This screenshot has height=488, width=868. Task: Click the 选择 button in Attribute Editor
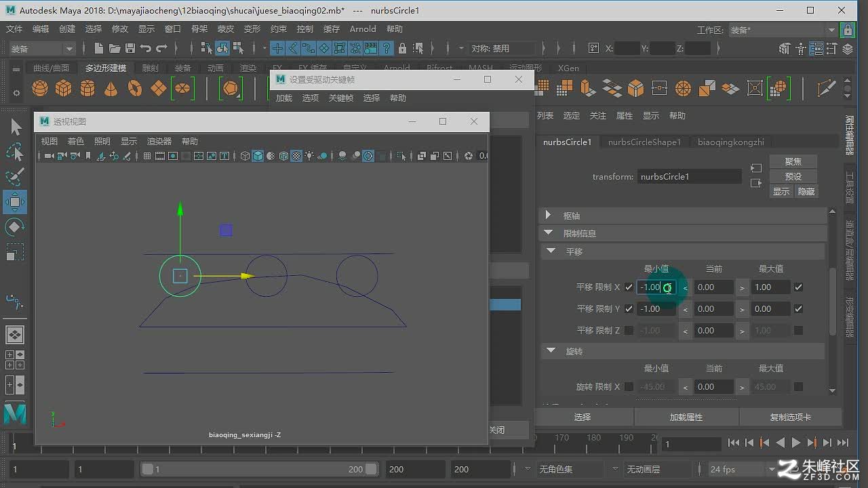click(583, 418)
